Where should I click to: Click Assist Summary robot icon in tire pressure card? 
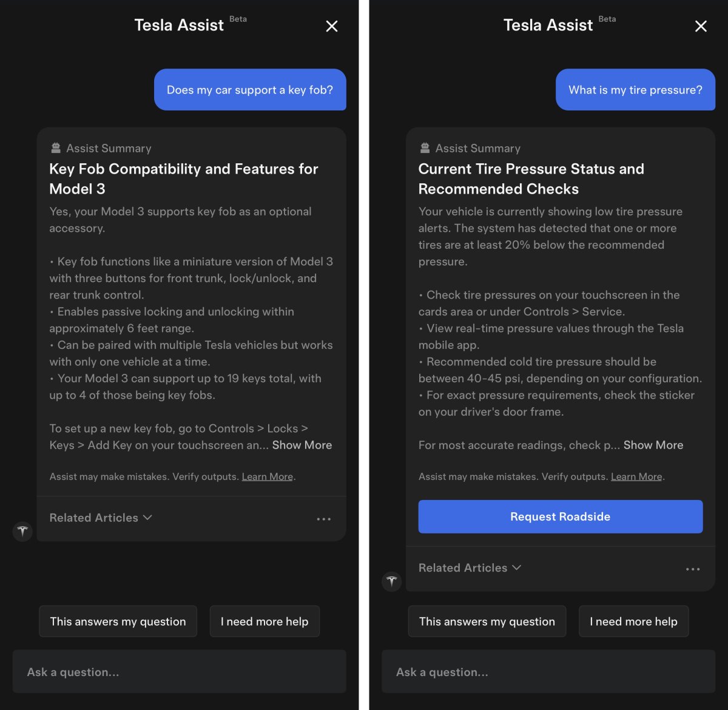pos(425,148)
